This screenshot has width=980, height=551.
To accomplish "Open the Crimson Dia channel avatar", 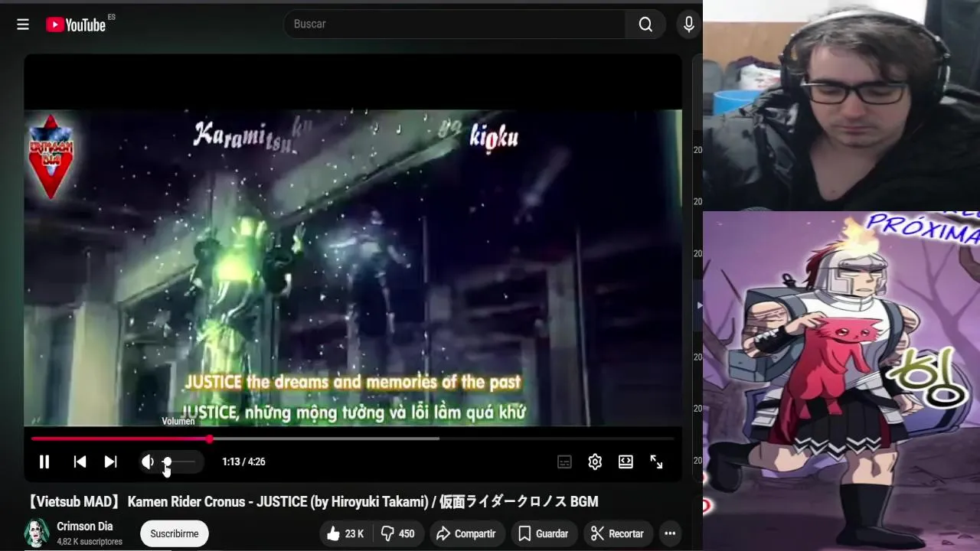I will pos(37,533).
